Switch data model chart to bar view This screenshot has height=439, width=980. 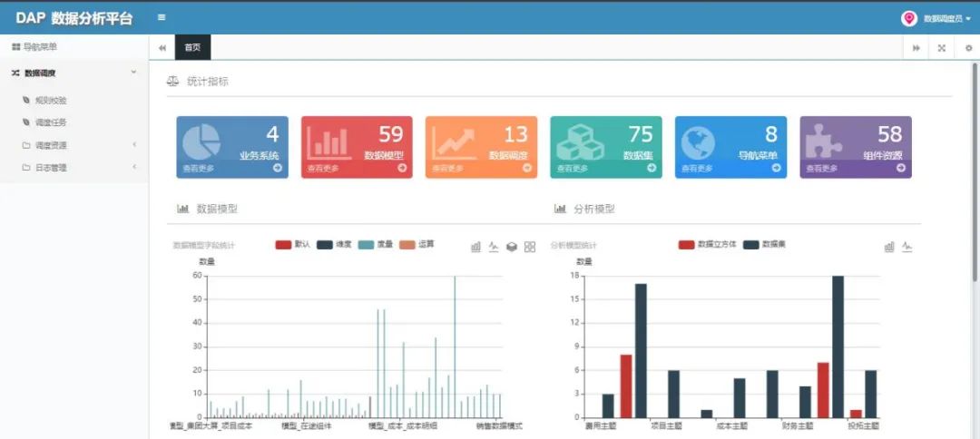tap(475, 247)
